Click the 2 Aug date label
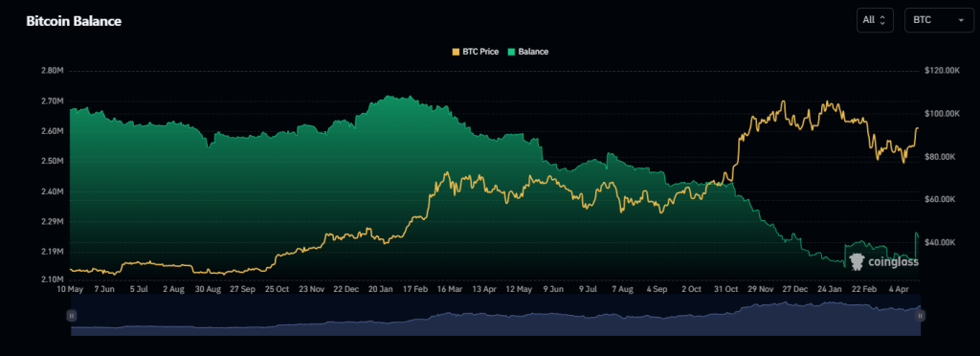This screenshot has width=980, height=356. coord(173,290)
